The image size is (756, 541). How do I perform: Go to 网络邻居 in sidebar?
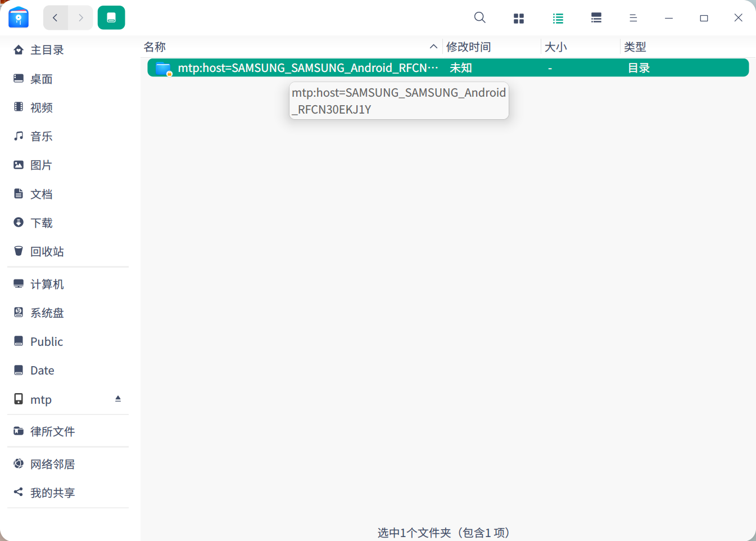point(52,464)
